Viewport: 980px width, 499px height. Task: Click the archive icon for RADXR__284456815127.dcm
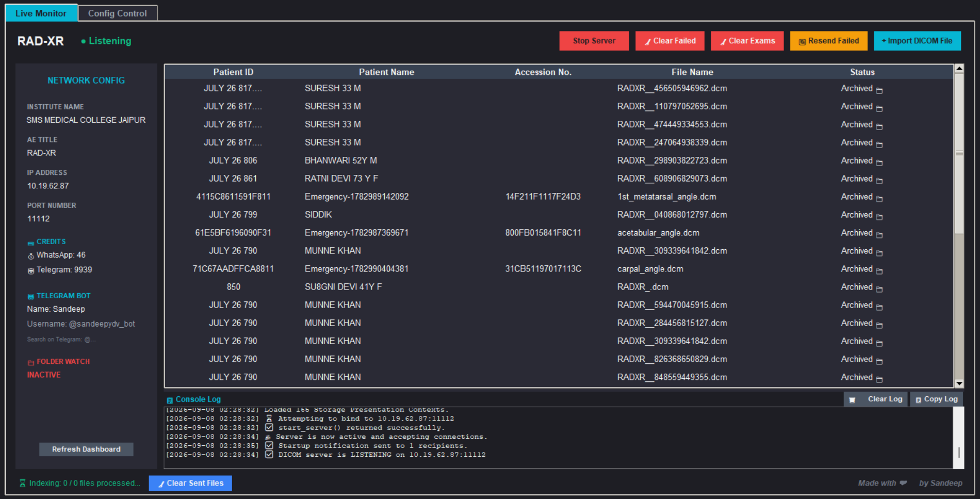pos(879,326)
